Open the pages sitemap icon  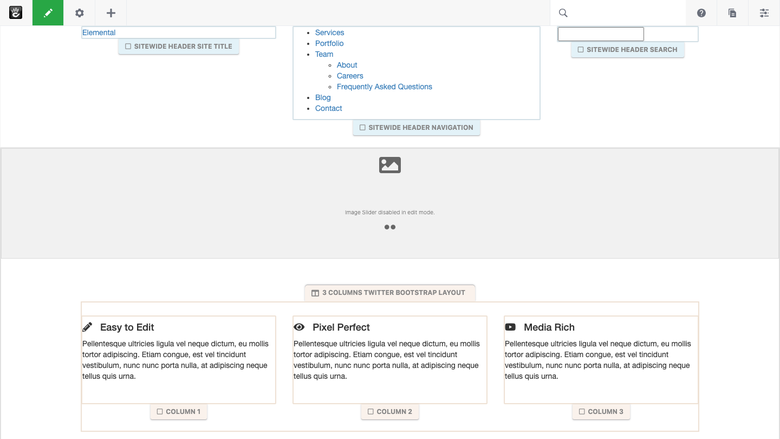tap(732, 13)
